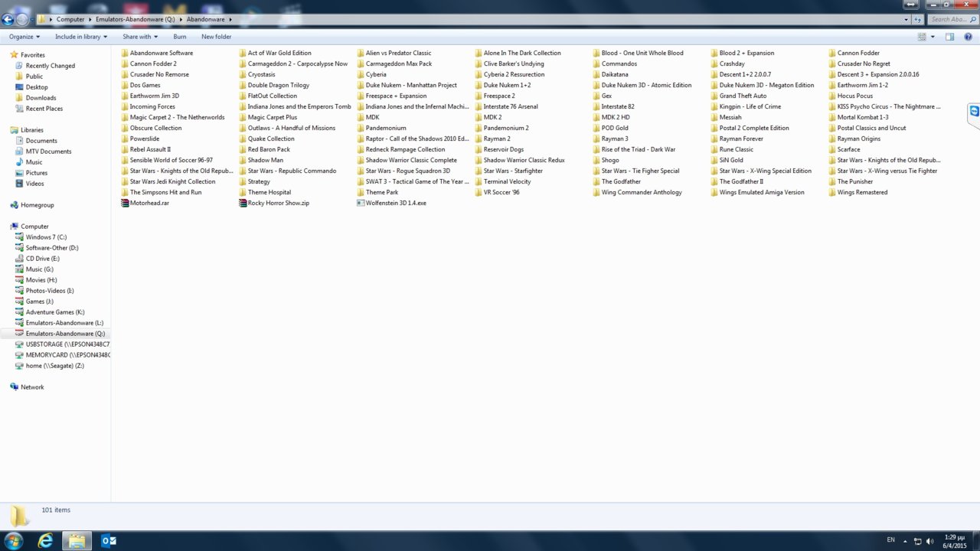Open the Organize dropdown menu
980x551 pixels.
pos(24,37)
